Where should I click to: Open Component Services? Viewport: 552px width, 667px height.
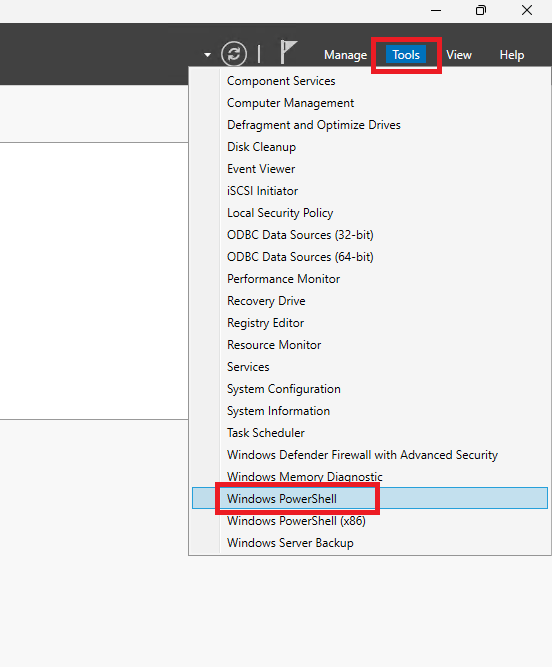(281, 81)
